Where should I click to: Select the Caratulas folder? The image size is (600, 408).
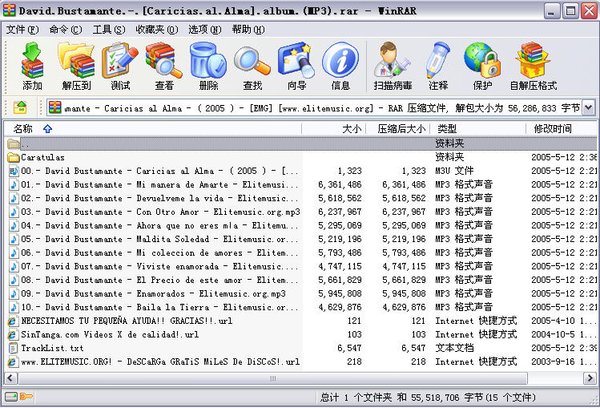point(42,157)
